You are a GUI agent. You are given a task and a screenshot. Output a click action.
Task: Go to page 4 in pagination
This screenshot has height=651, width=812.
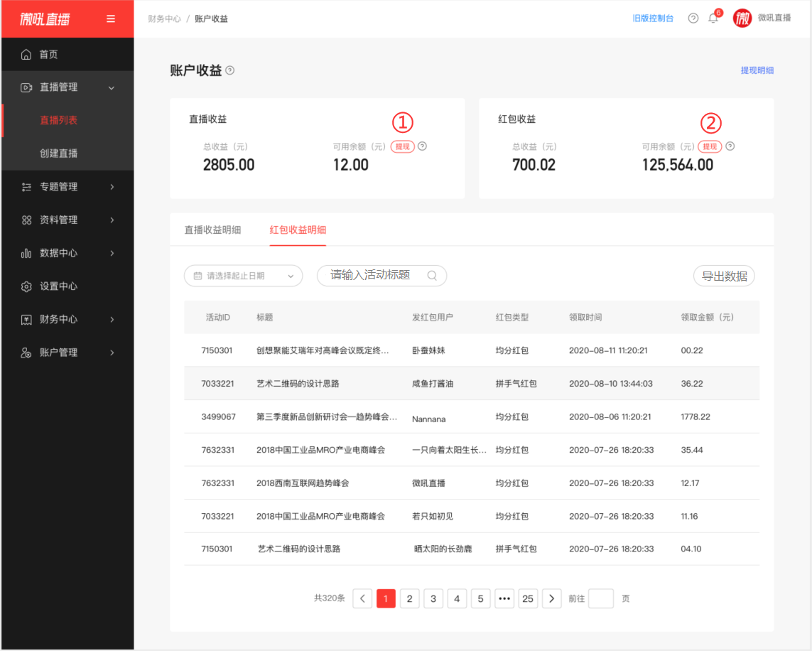coord(457,598)
